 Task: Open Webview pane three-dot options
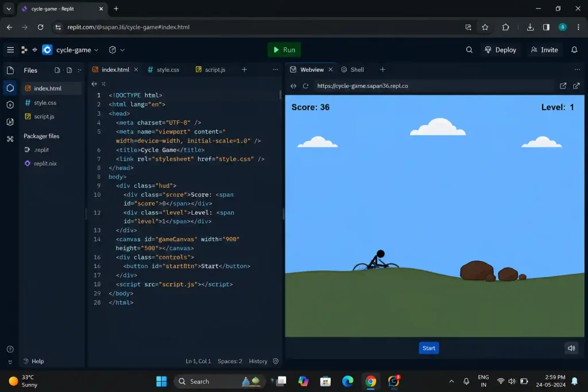coord(577,69)
